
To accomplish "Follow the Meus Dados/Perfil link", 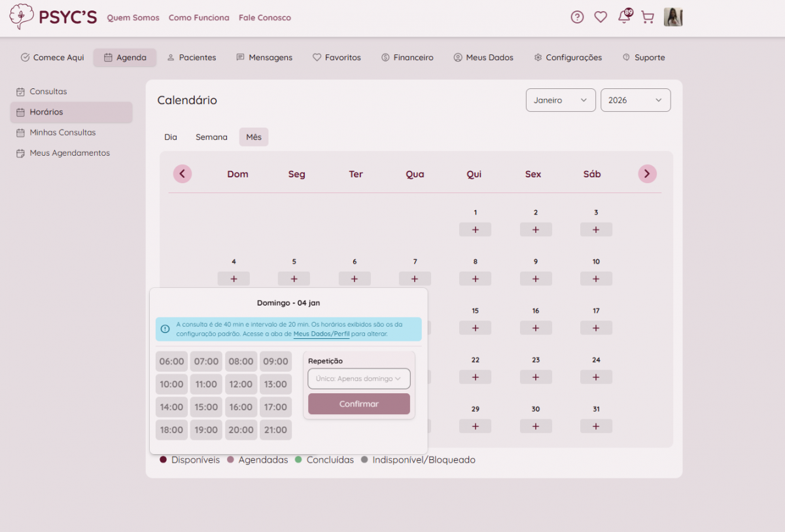I will tap(321, 334).
